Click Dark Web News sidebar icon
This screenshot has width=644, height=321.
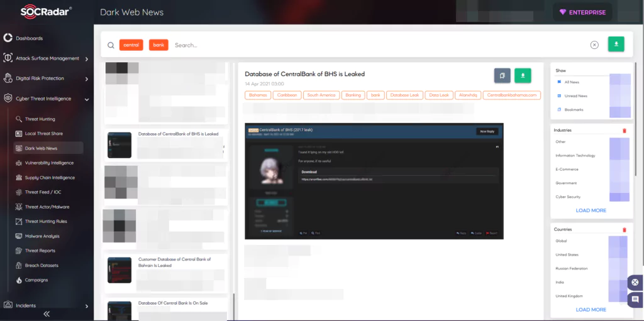(x=18, y=148)
